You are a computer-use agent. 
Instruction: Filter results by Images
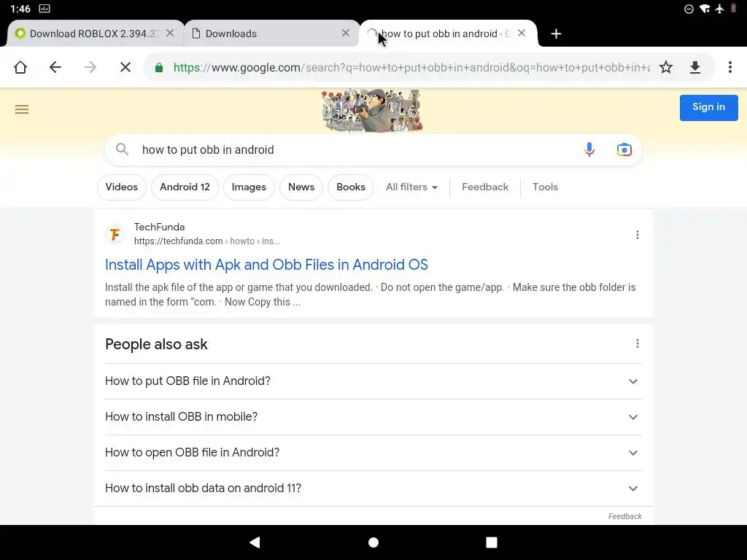click(249, 187)
